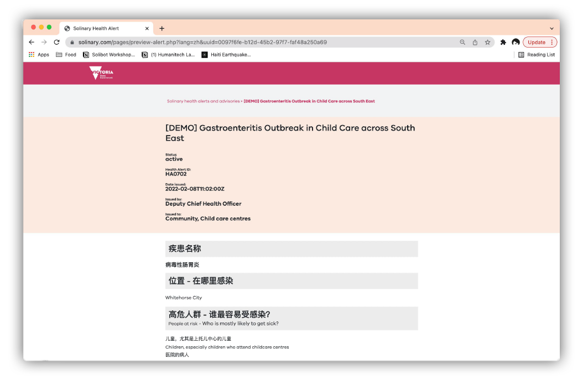
Task: Open the three-dot menu beside Update
Action: tap(552, 41)
